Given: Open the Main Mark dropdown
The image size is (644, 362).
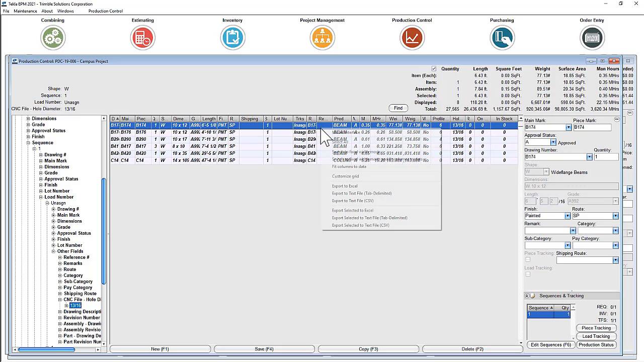Looking at the screenshot, I should [569, 128].
